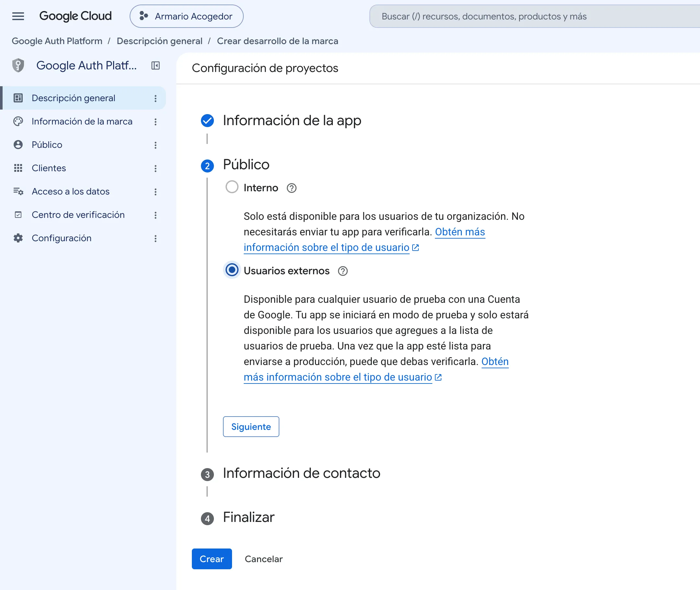Viewport: 700px width, 590px height.
Task: Show help for the Interno option
Action: [x=291, y=188]
